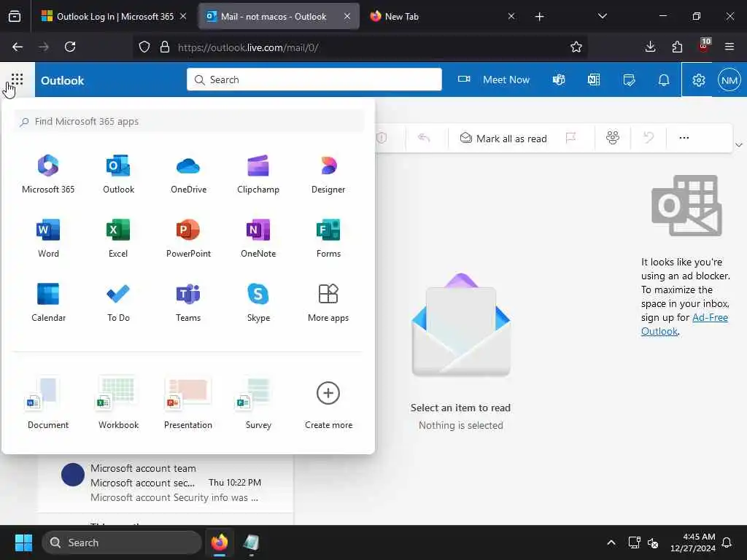Open OneNote from the app launcher
The width and height of the screenshot is (747, 560).
(x=258, y=238)
